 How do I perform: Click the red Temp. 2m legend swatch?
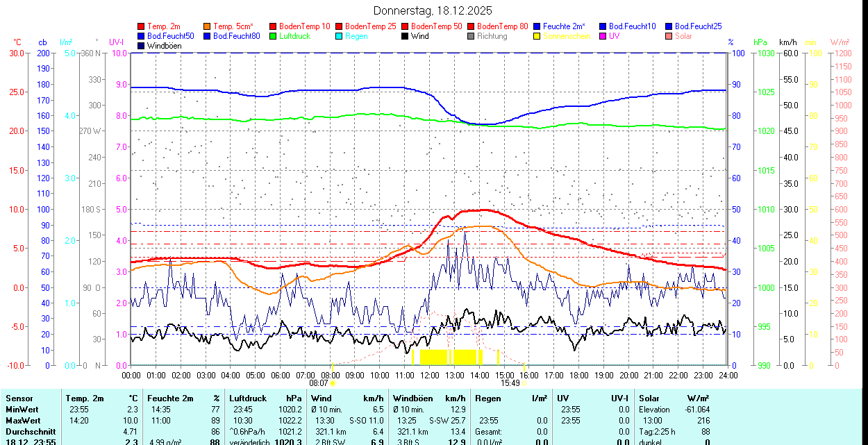click(142, 26)
